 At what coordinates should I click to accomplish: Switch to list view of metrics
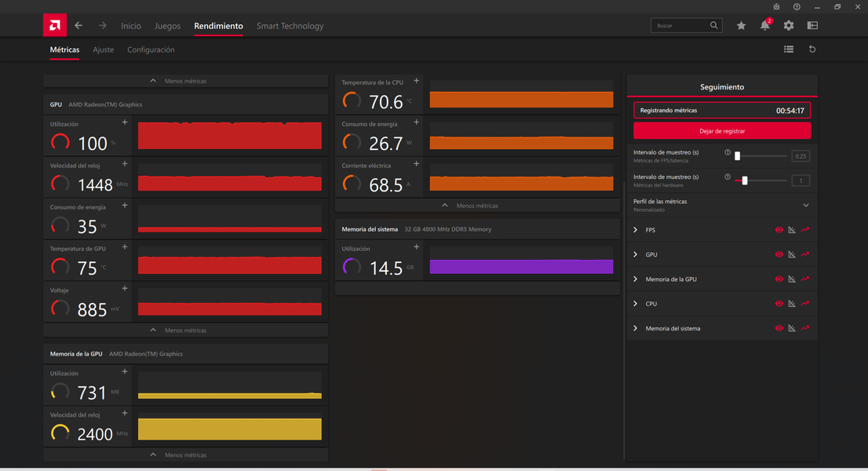click(x=789, y=49)
